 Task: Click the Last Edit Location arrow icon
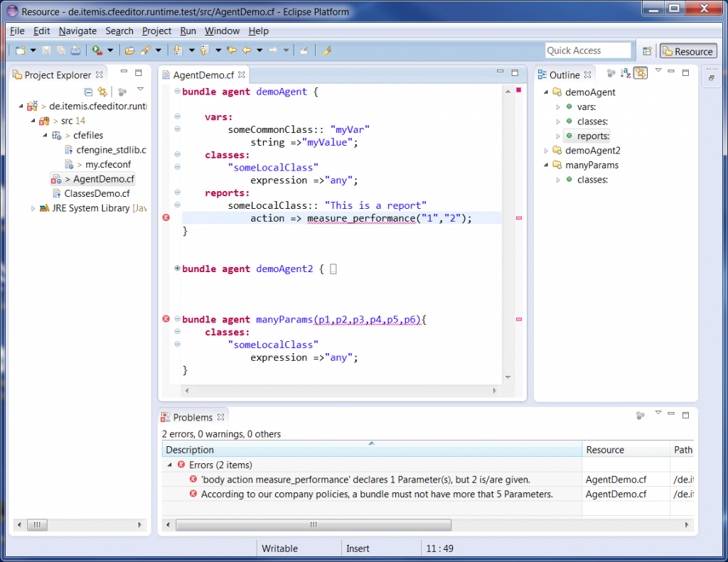232,50
